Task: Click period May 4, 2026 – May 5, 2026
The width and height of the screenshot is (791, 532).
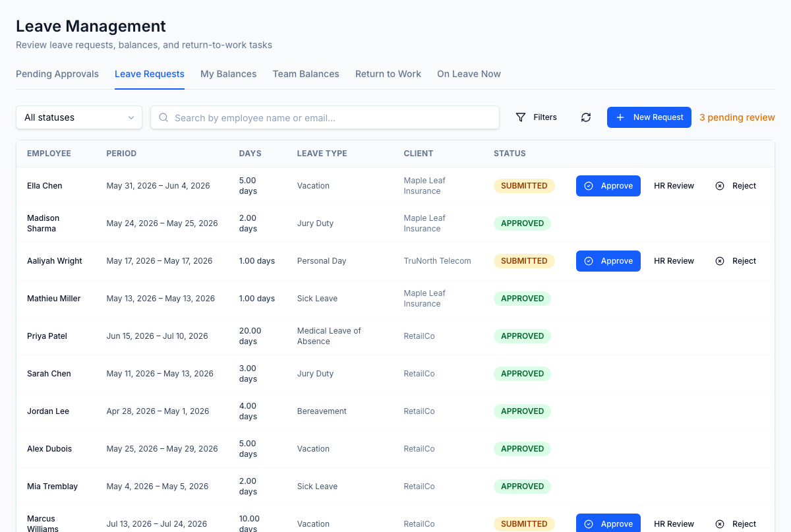Action: [x=158, y=487]
